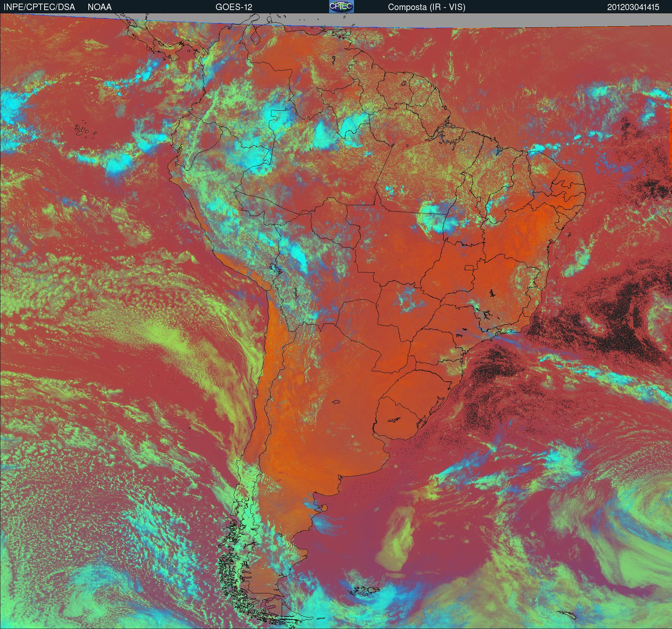Click the CPTEC logo in header
The width and height of the screenshot is (672, 629).
341,6
